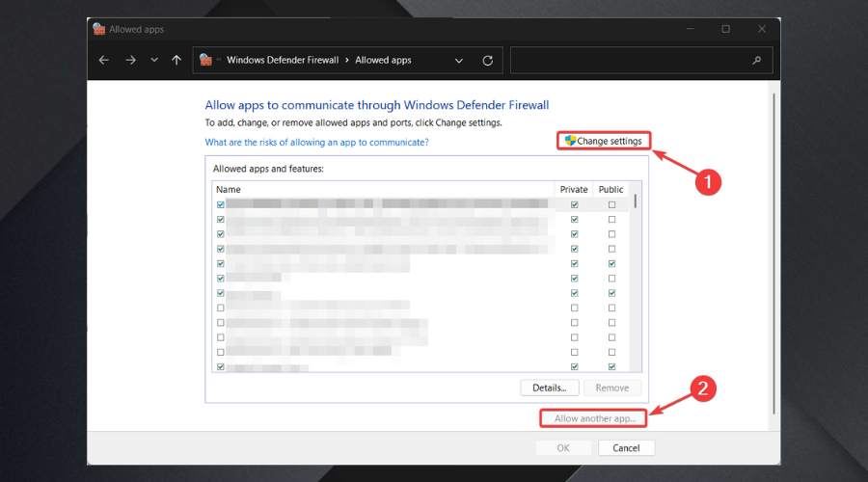Click the Allowed apps and features label
Image resolution: width=868 pixels, height=482 pixels.
[268, 169]
